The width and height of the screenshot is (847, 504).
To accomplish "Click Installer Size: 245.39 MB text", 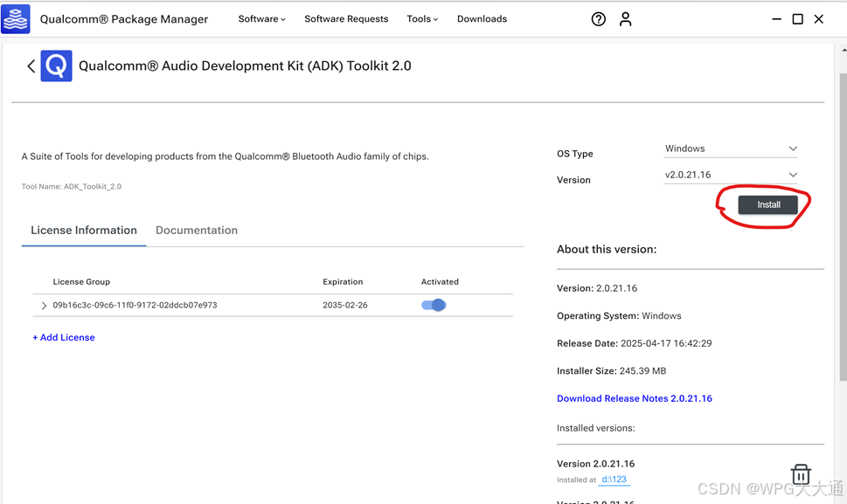I will [612, 370].
